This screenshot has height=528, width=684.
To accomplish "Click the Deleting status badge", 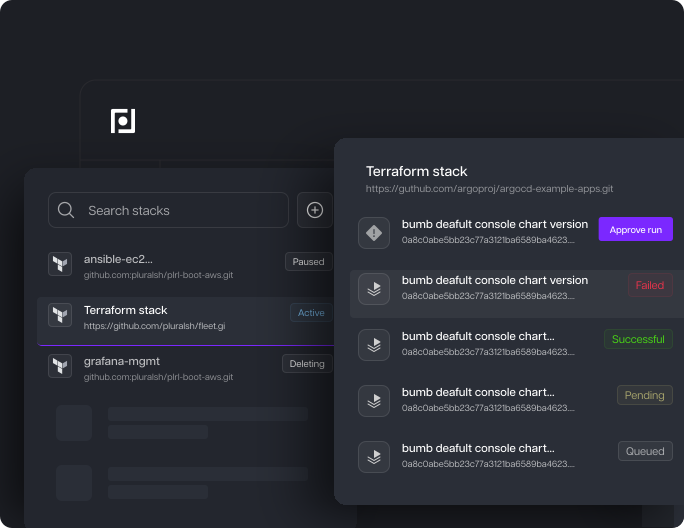I will point(307,364).
